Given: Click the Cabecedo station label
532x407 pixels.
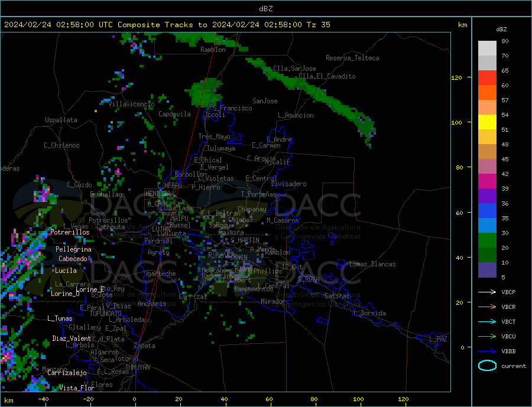Looking at the screenshot, I should click(73, 259).
